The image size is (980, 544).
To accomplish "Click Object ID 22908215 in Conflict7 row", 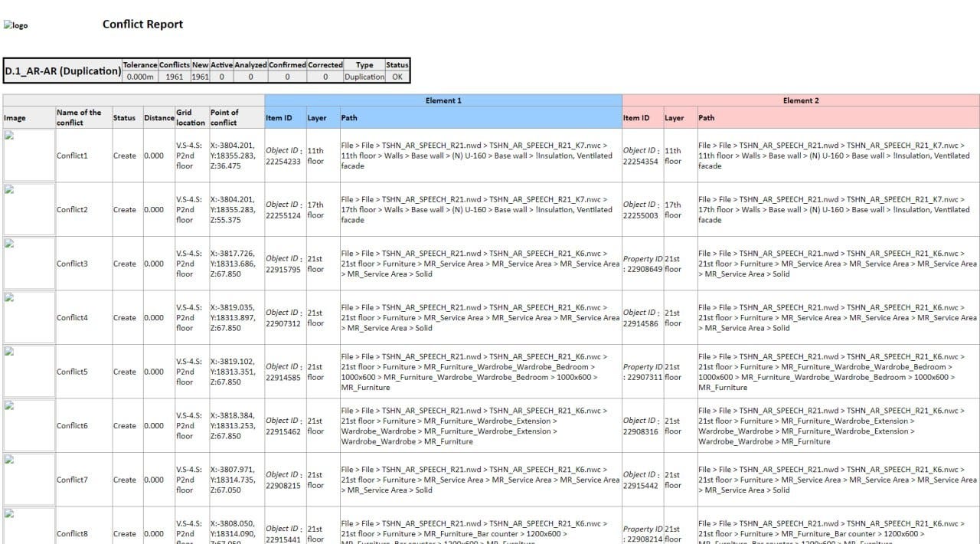I will (284, 480).
